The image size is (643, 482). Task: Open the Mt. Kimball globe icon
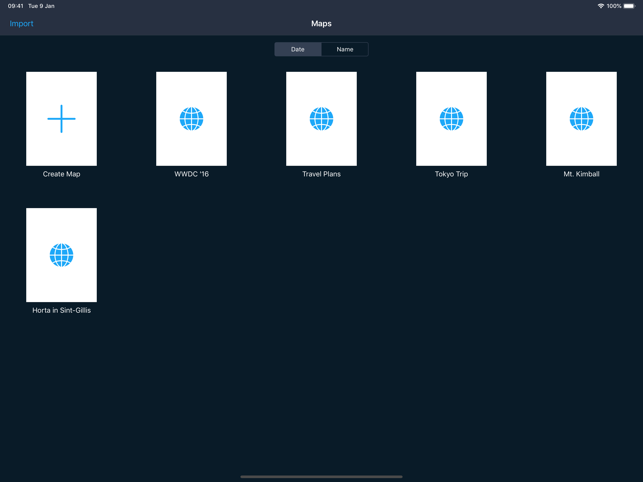tap(581, 119)
